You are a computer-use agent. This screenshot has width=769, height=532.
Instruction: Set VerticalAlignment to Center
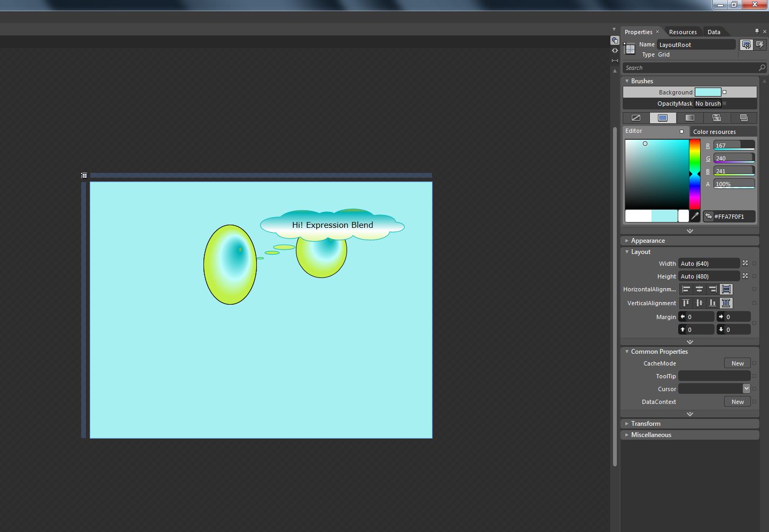699,303
